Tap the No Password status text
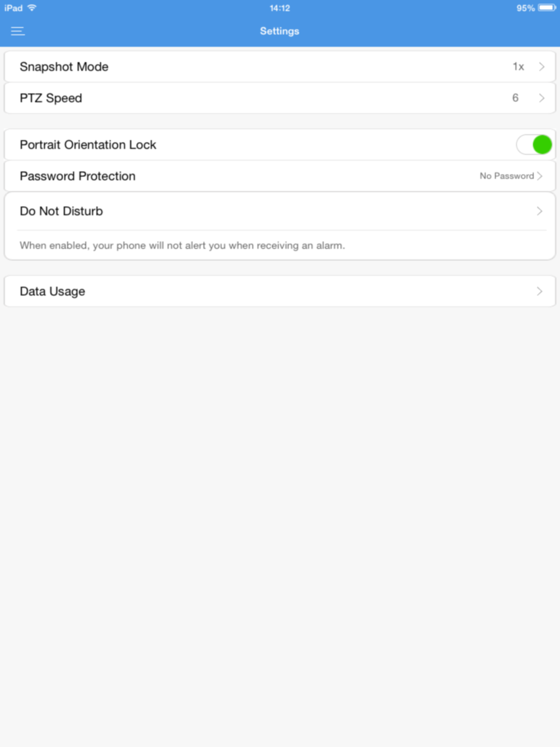Viewport: 560px width, 747px height. [506, 176]
